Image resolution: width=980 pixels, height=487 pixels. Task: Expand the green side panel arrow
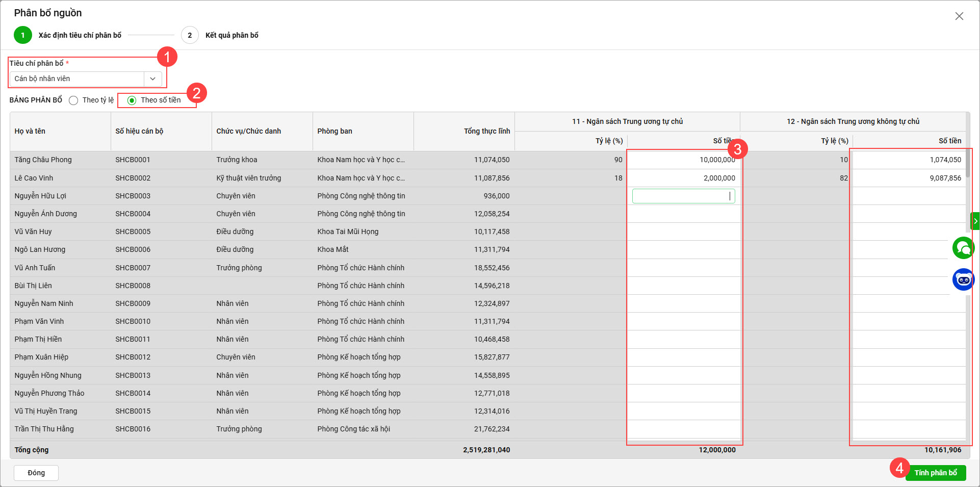(x=975, y=221)
